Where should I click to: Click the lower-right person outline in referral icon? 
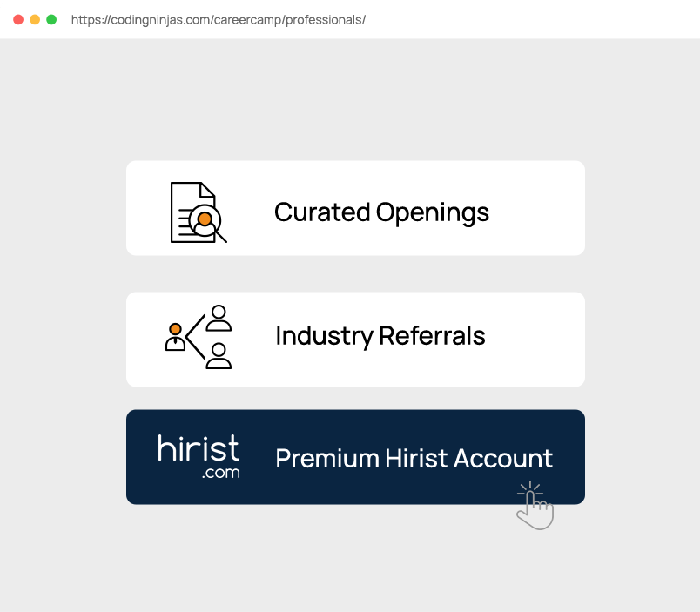point(219,356)
